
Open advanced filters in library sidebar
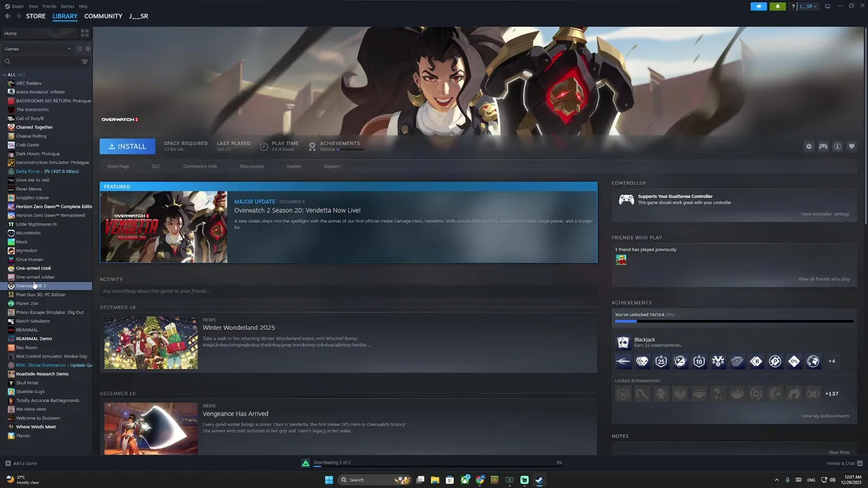(x=85, y=62)
